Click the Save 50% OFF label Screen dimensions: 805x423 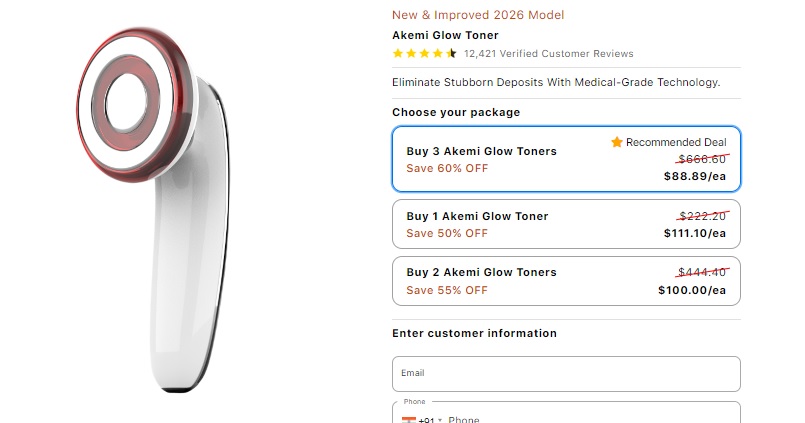pyautogui.click(x=447, y=233)
